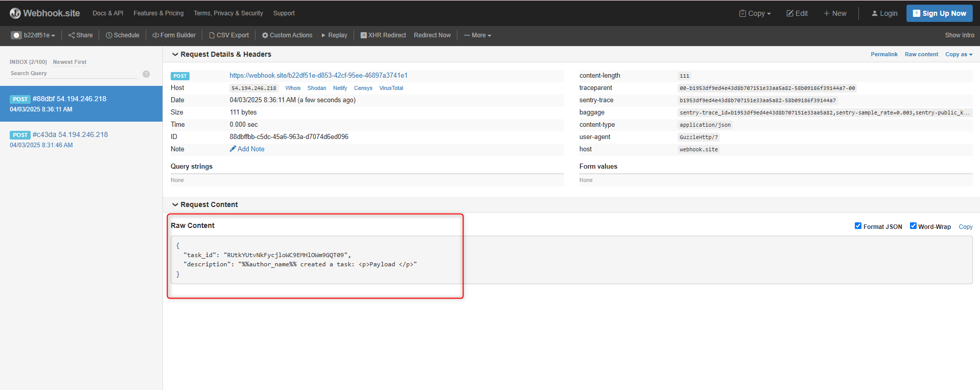Viewport: 980px width, 390px height.
Task: Click the Sign Up Now button
Action: [939, 13]
